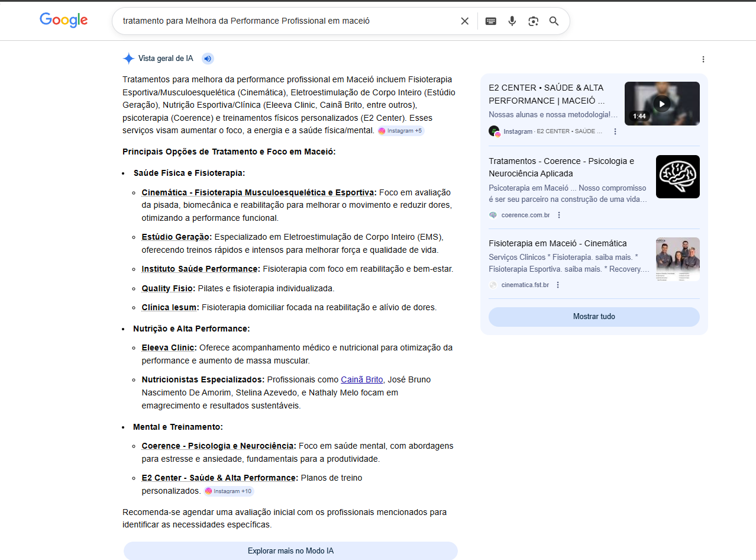
Task: Open Cinemática - Fisioterapia Musculoesquelética e Esportiva link
Action: [x=259, y=192]
